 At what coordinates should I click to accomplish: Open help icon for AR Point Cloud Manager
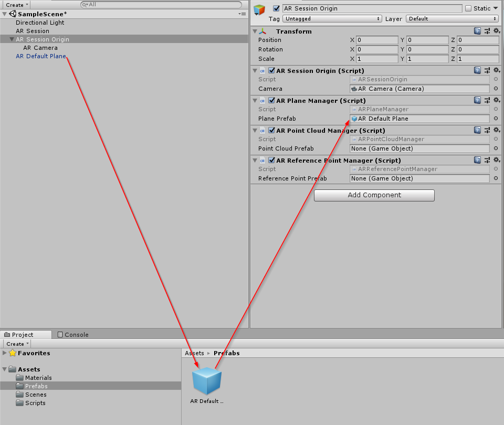point(477,130)
